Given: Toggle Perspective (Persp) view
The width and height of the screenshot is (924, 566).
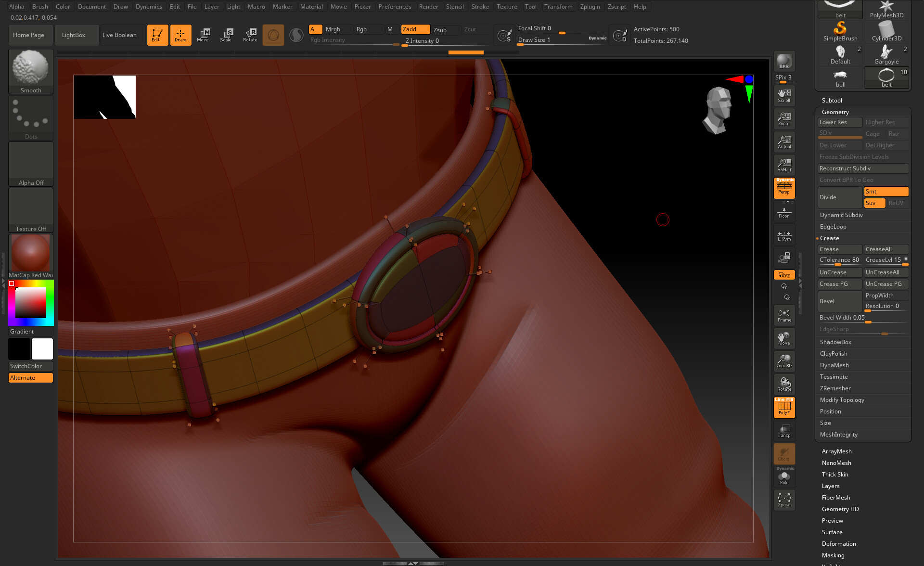Looking at the screenshot, I should point(784,188).
